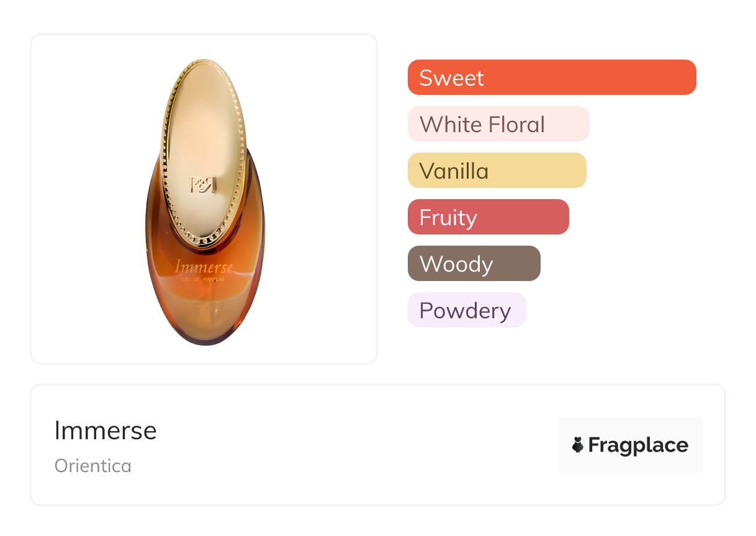Click the Fragplace wordmark text
This screenshot has height=536, width=756.
pos(638,445)
